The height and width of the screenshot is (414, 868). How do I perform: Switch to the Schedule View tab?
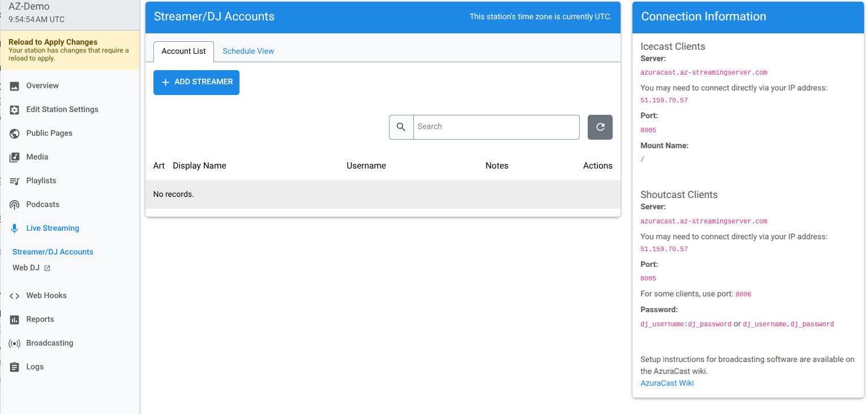pos(248,51)
